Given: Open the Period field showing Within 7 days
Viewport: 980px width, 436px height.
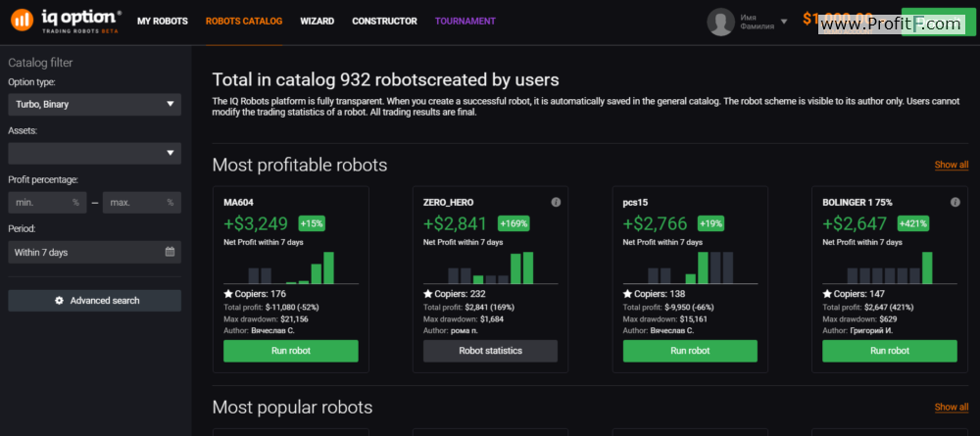Looking at the screenshot, I should click(94, 253).
